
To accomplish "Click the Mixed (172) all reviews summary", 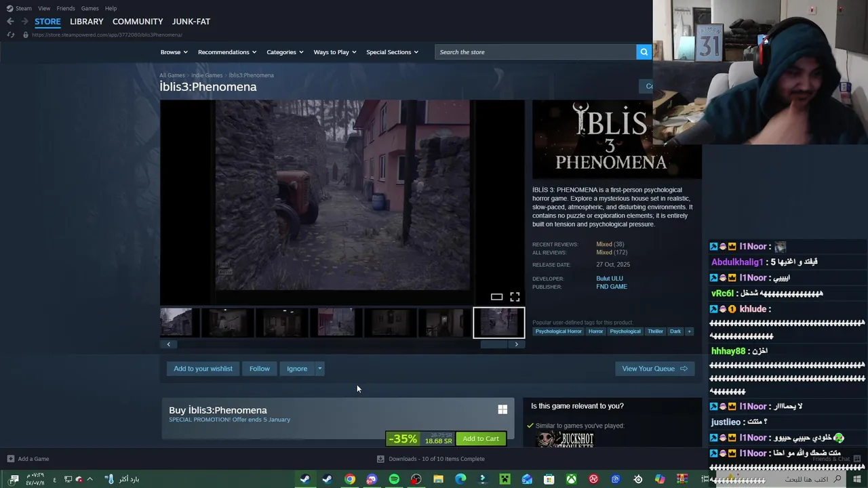I will (x=612, y=252).
